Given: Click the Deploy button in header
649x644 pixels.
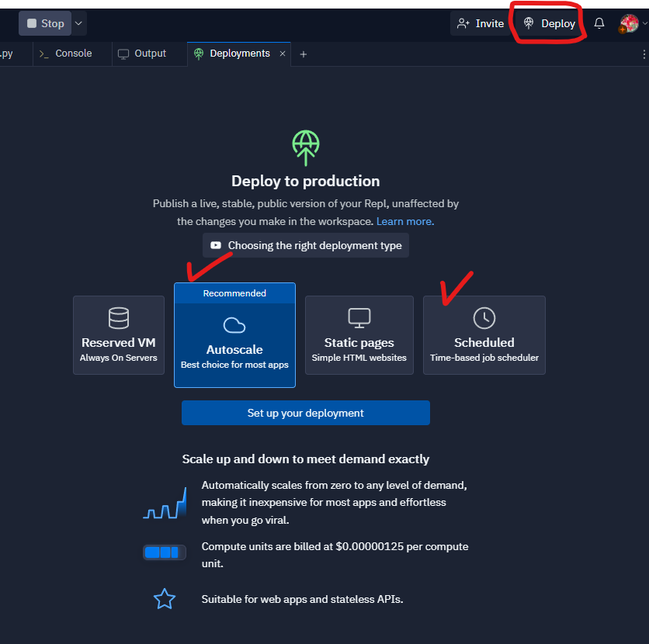Looking at the screenshot, I should pos(550,23).
